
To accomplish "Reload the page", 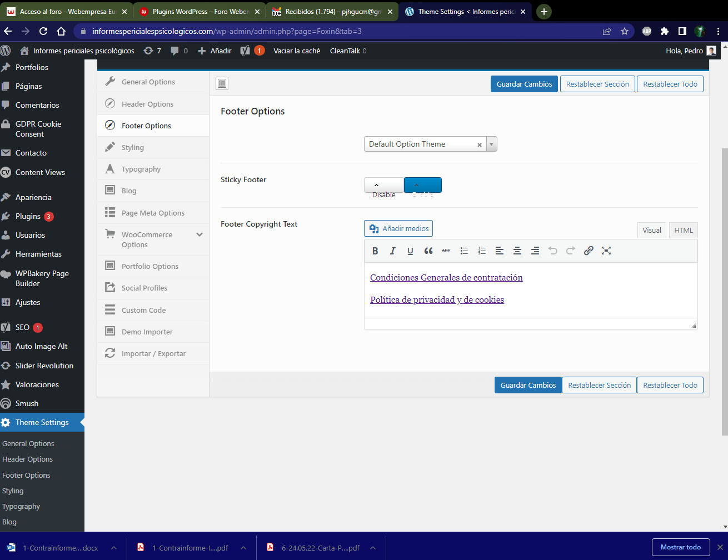I will pyautogui.click(x=43, y=31).
